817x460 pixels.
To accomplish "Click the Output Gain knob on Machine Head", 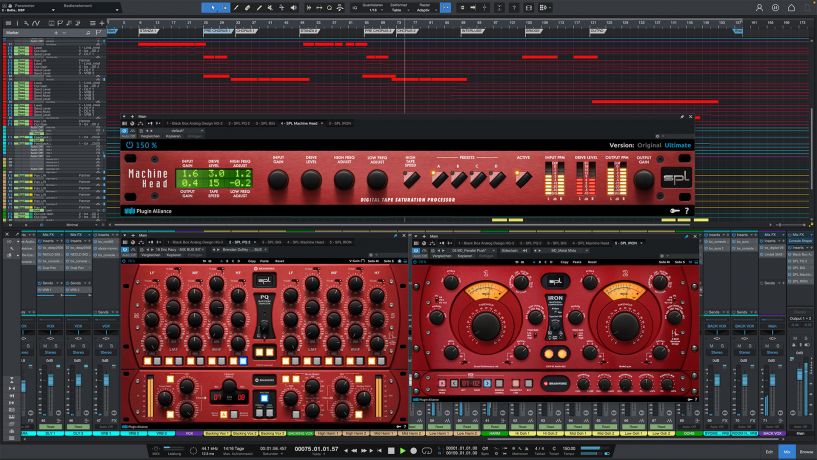I will pyautogui.click(x=643, y=180).
